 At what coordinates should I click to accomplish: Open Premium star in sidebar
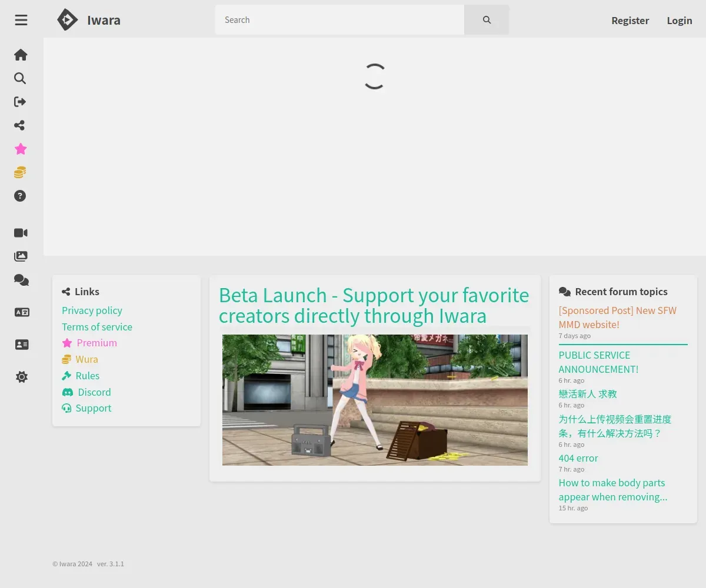21,149
